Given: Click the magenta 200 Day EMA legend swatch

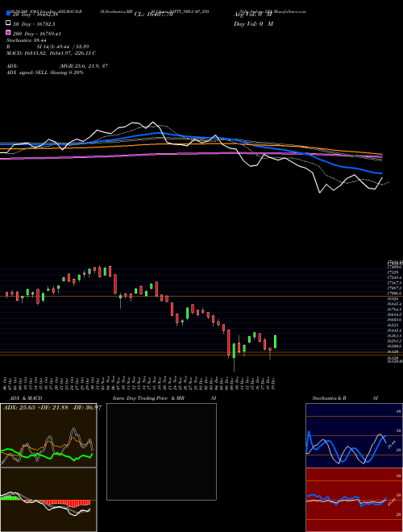Looking at the screenshot, I should pos(9,32).
